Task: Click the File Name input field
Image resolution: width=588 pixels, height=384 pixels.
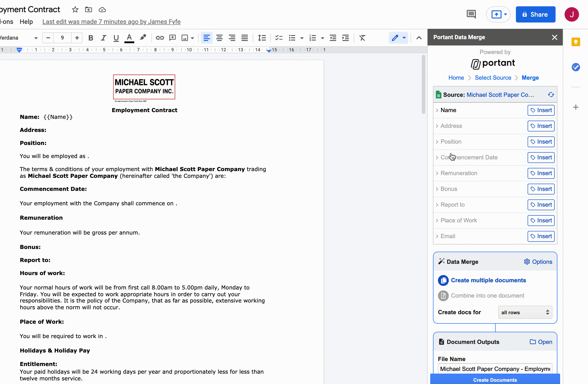Action: point(495,369)
